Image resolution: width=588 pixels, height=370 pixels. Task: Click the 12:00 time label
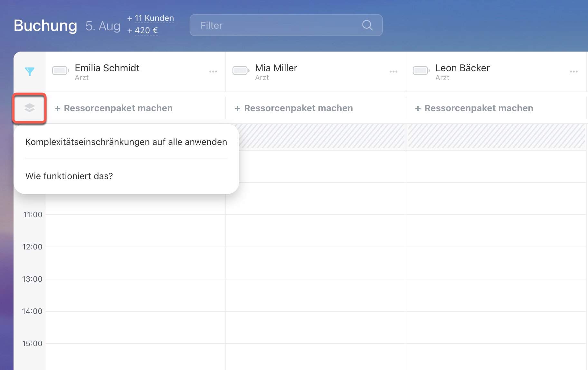[32, 247]
